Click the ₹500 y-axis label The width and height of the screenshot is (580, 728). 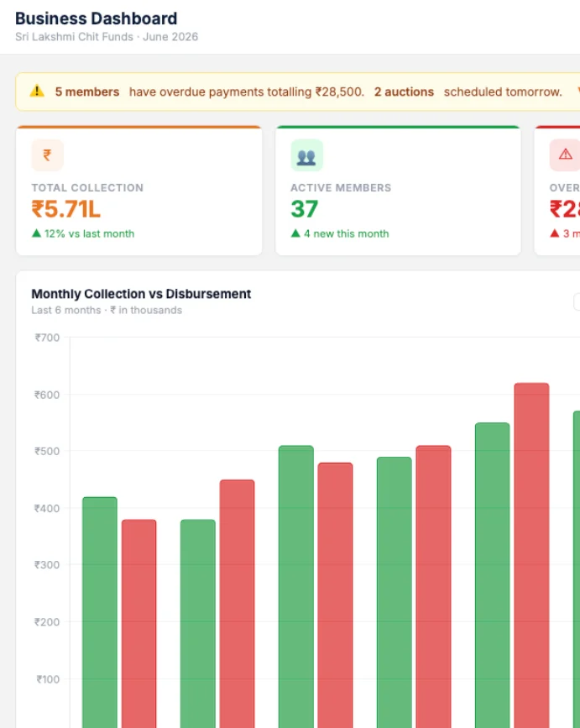[x=47, y=451]
